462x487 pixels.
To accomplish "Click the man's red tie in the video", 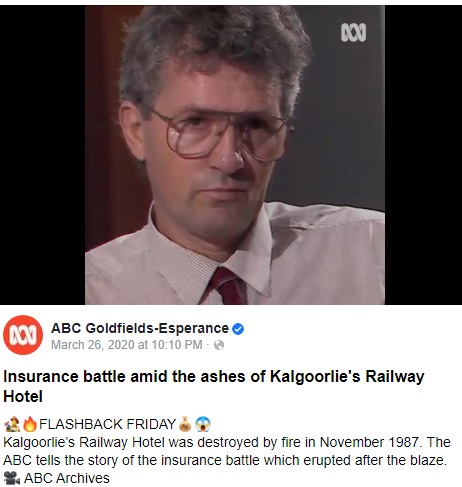I will pos(229,286).
